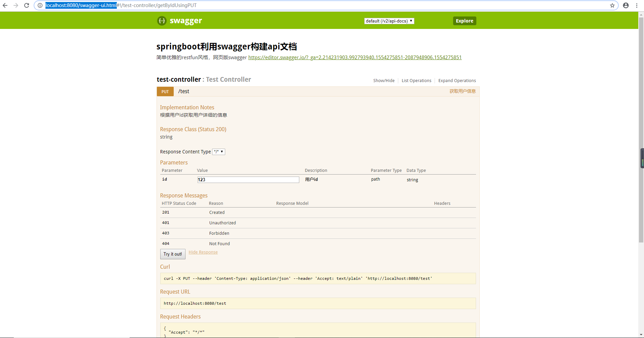Click the swagger logo icon
Viewport: 644px width, 338px height.
[x=162, y=21]
